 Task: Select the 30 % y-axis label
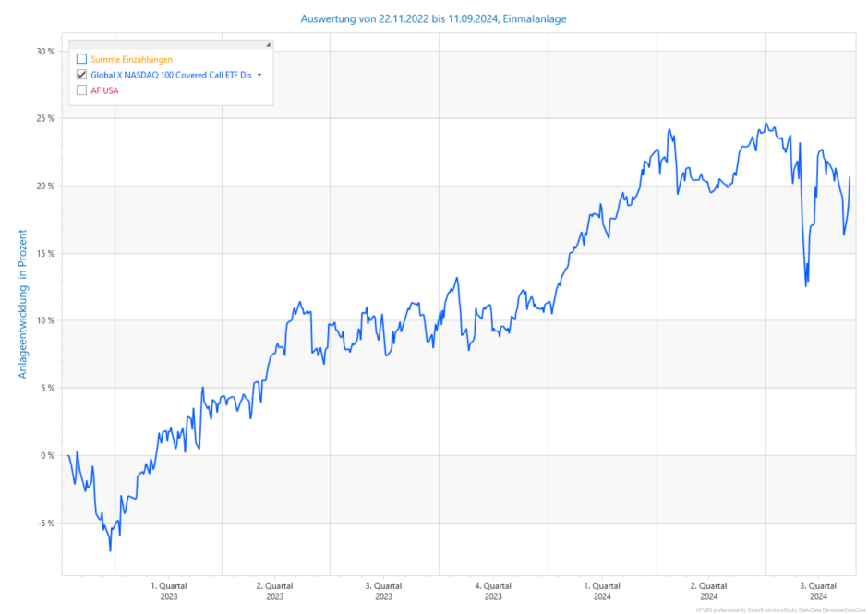click(x=45, y=52)
